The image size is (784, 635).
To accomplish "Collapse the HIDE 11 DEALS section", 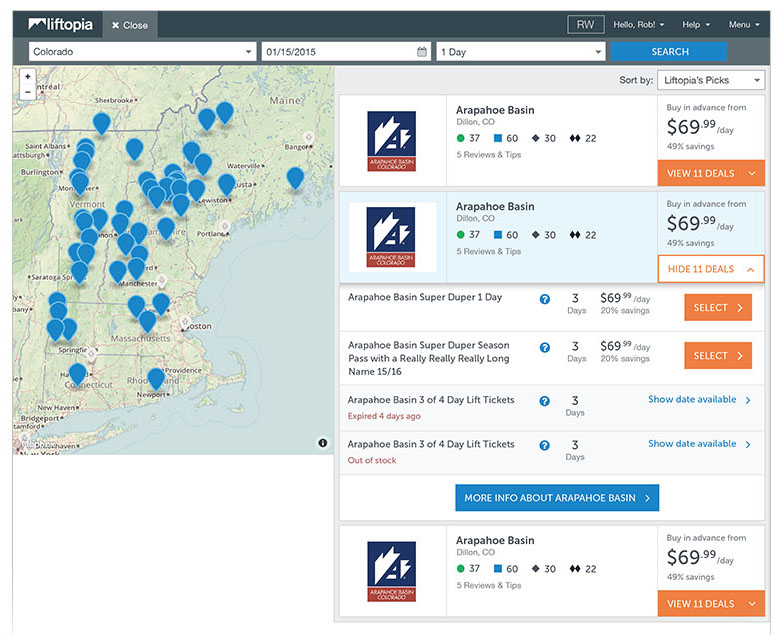I will [711, 269].
